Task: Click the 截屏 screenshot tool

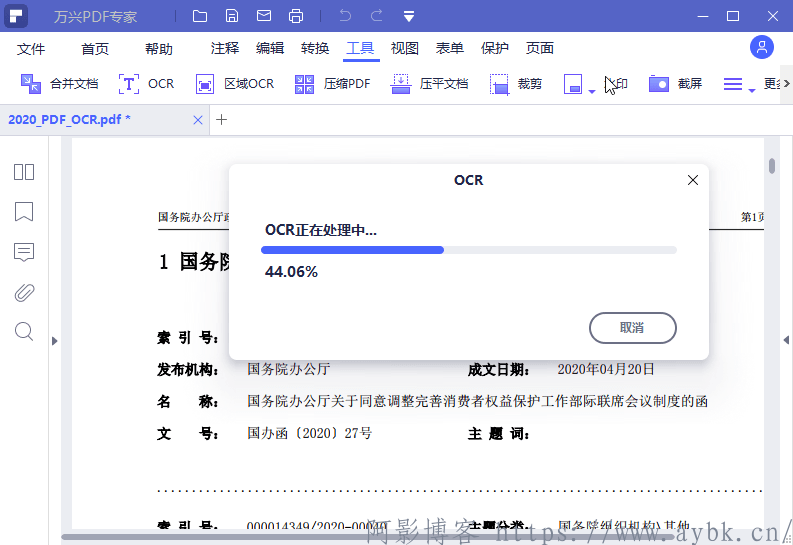Action: (675, 83)
